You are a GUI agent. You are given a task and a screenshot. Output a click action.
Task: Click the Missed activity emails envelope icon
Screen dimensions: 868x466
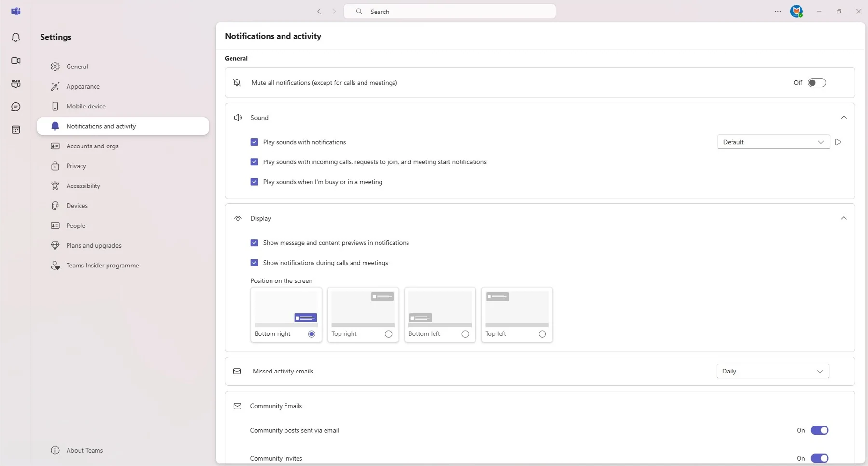[237, 371]
